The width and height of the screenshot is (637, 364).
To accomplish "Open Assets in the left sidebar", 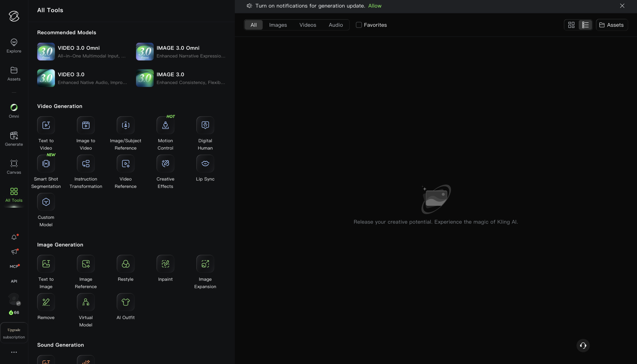I will pos(14,74).
